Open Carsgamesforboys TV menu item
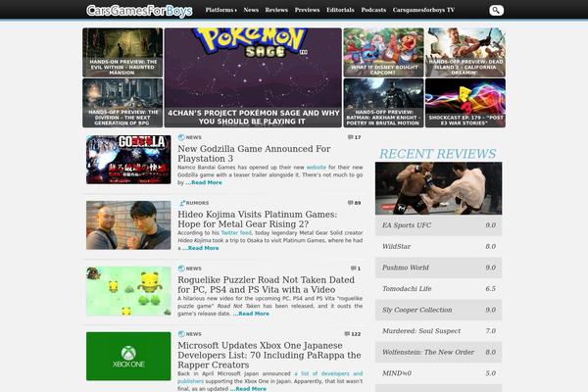 point(423,10)
